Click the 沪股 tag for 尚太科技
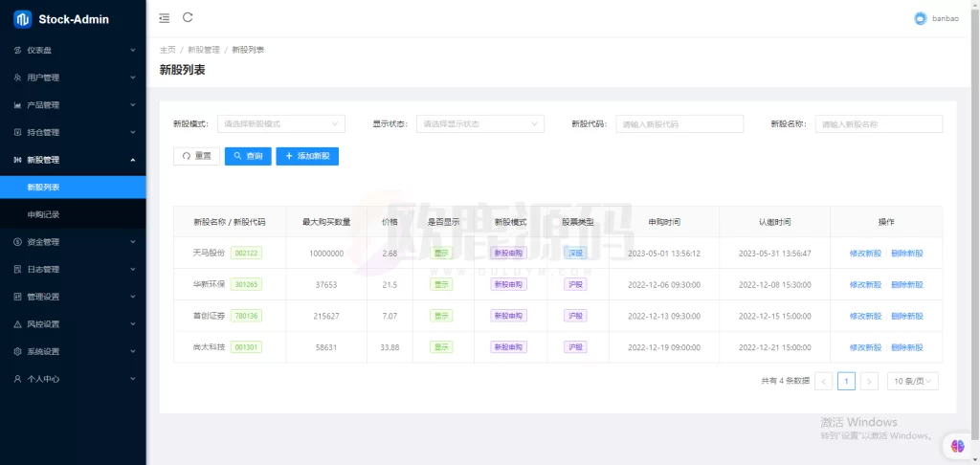 tap(575, 347)
